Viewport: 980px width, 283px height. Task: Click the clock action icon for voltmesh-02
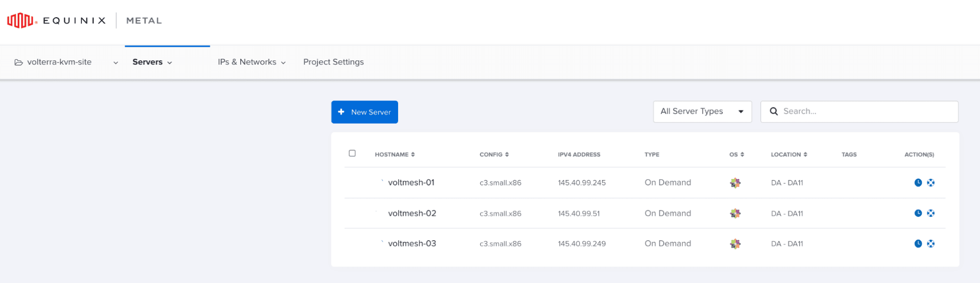(x=918, y=213)
